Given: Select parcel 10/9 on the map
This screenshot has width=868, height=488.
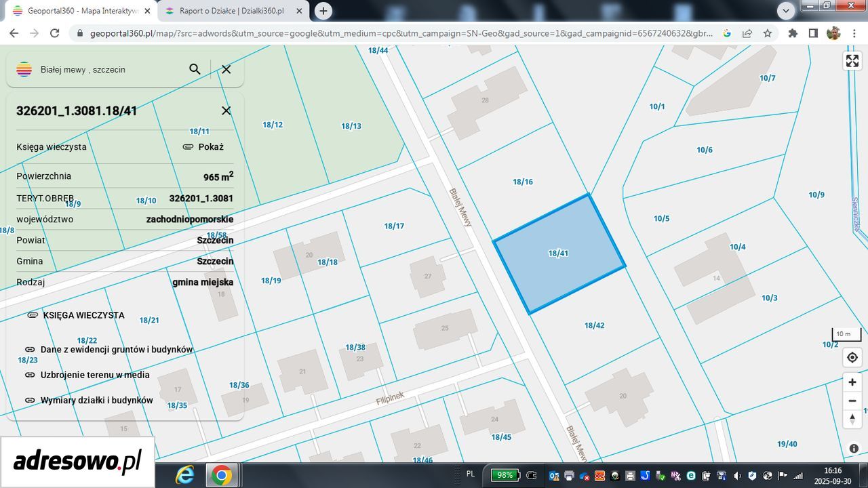Looking at the screenshot, I should click(x=816, y=195).
